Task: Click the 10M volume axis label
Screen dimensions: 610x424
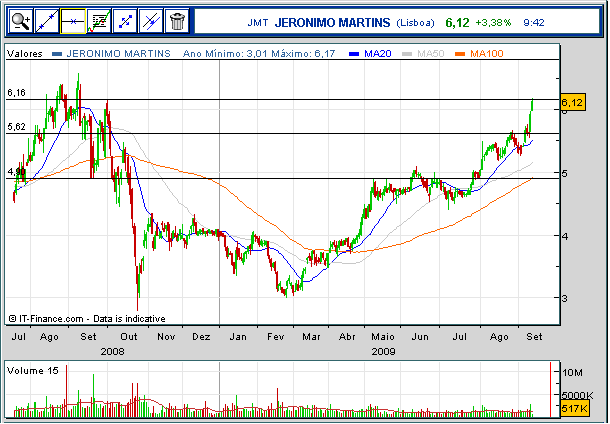Action: [x=572, y=373]
